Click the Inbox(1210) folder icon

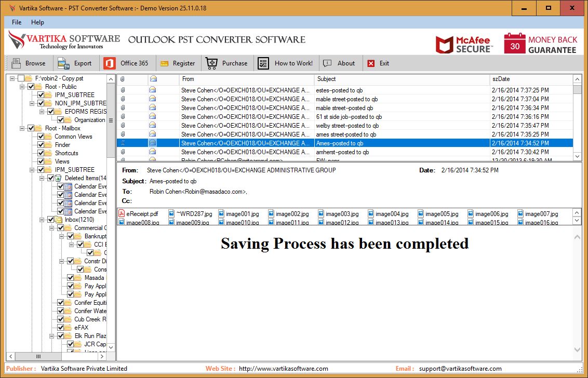[x=59, y=219]
